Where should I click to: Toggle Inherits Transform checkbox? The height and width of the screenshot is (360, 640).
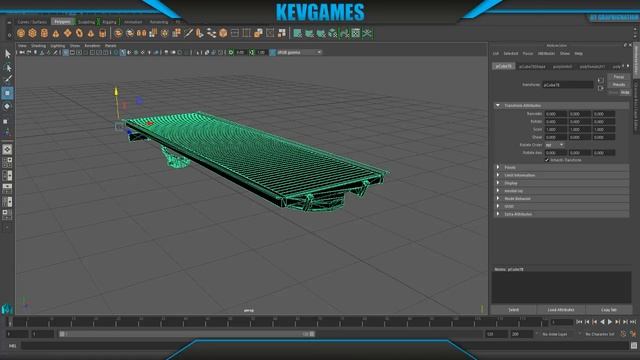tap(547, 160)
